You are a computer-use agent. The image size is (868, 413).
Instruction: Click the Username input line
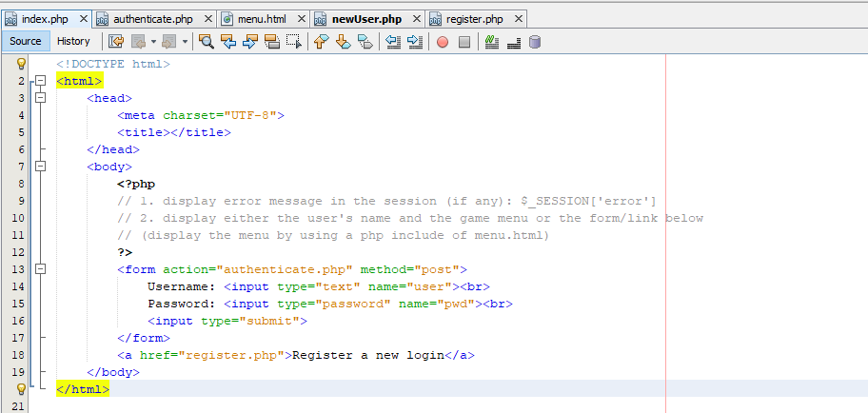tap(318, 287)
